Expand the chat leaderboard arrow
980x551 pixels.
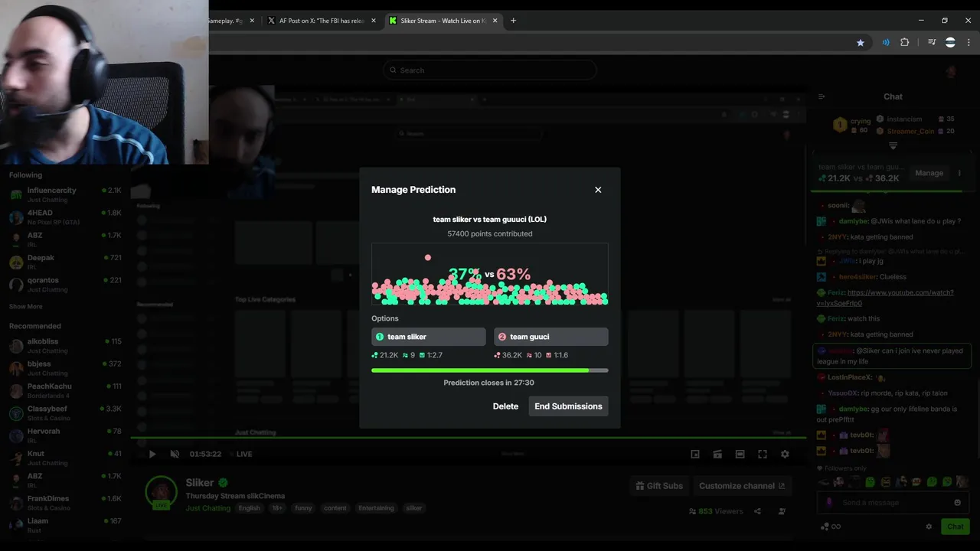893,145
